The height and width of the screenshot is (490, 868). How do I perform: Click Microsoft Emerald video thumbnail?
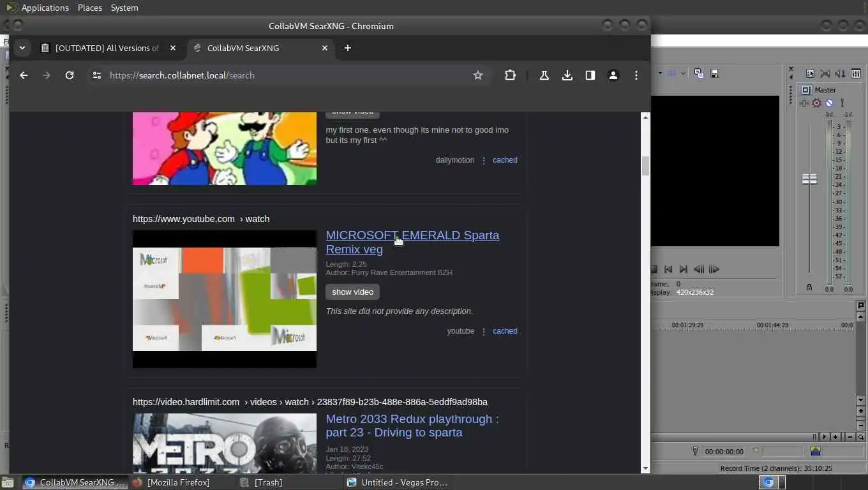pos(225,299)
